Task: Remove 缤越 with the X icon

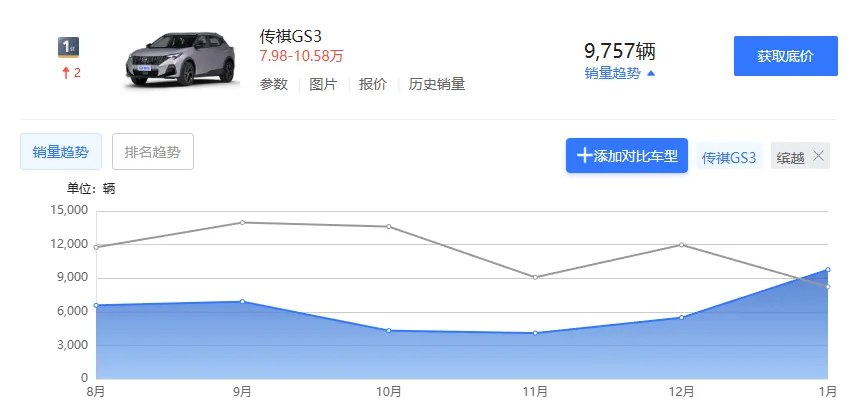Action: (x=818, y=155)
